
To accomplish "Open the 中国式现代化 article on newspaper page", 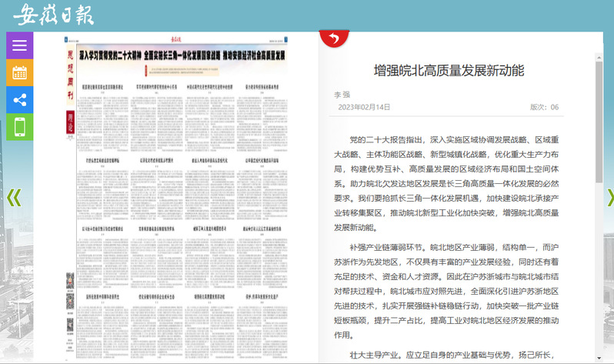I will [210, 87].
